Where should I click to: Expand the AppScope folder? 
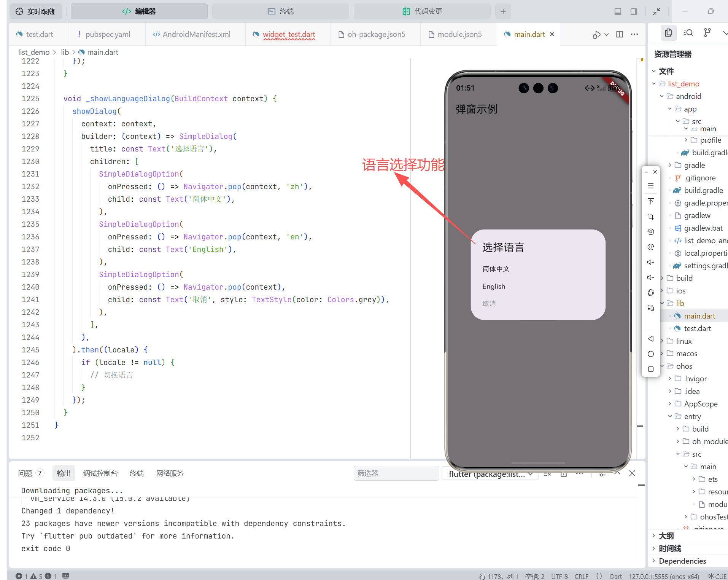pyautogui.click(x=670, y=404)
